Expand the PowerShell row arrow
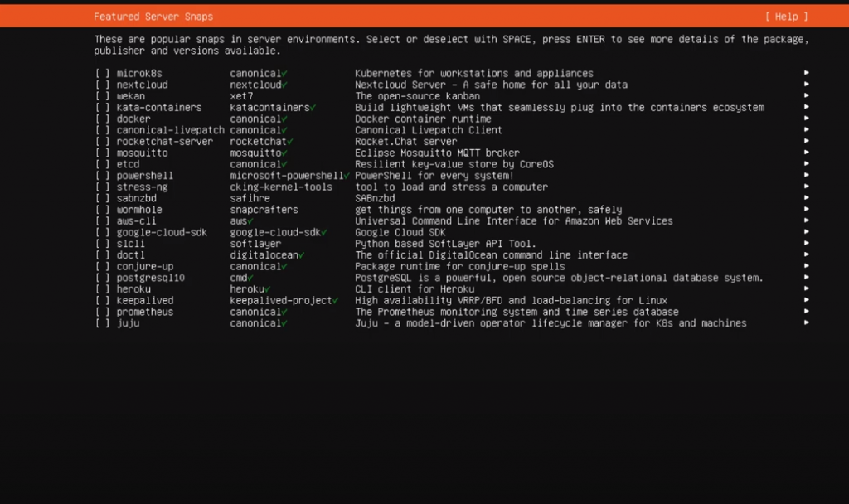Image resolution: width=849 pixels, height=504 pixels. coord(806,175)
